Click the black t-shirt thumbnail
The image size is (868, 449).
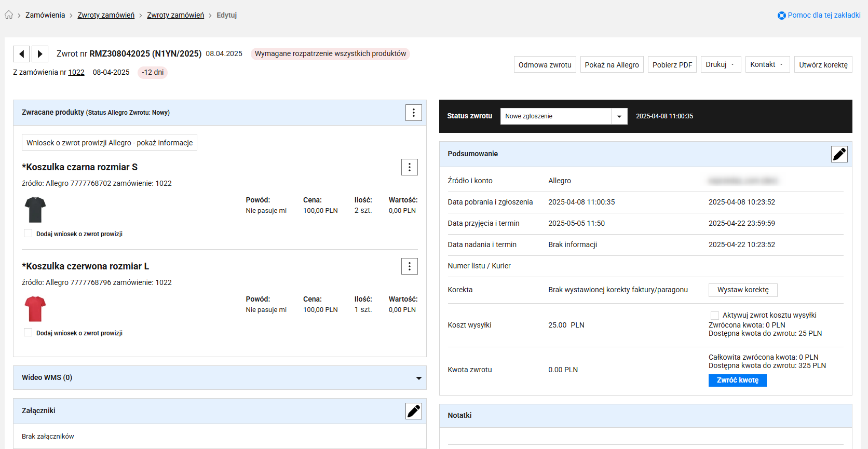coord(35,210)
